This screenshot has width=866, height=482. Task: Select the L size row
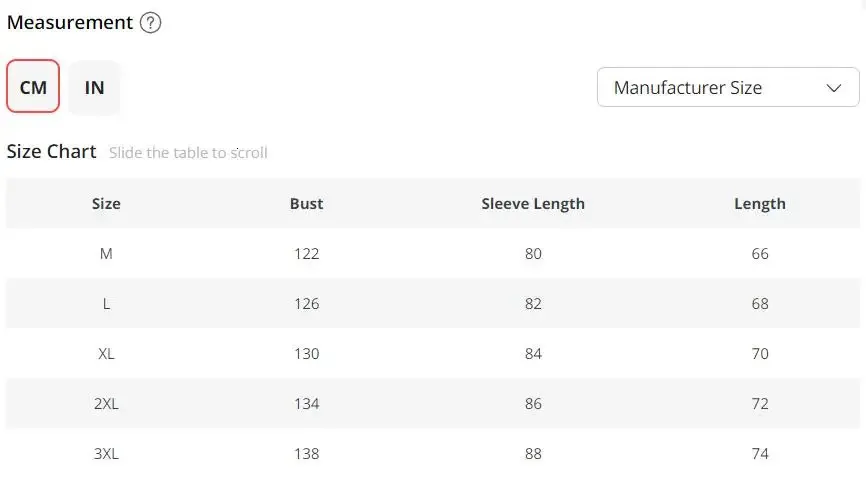(x=106, y=303)
